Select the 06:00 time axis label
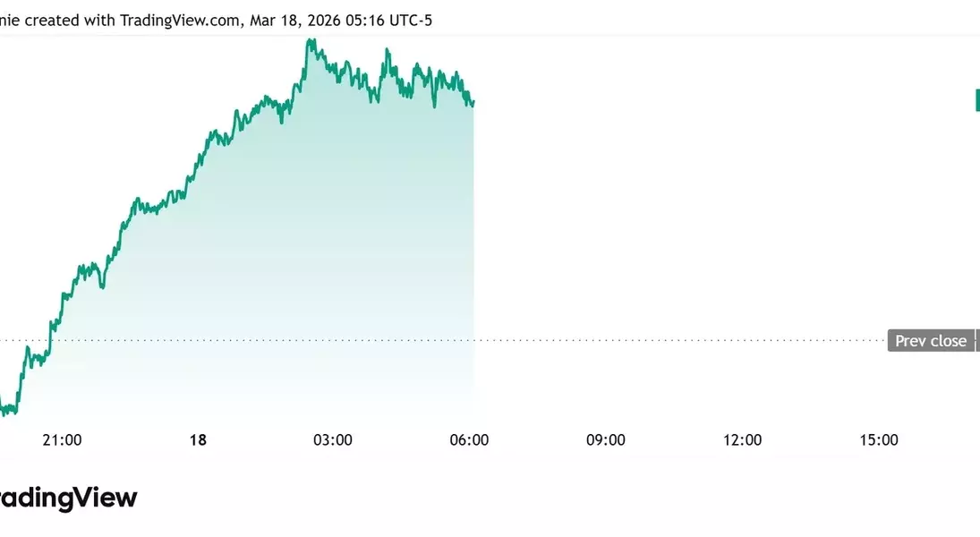This screenshot has width=980, height=537. point(469,439)
